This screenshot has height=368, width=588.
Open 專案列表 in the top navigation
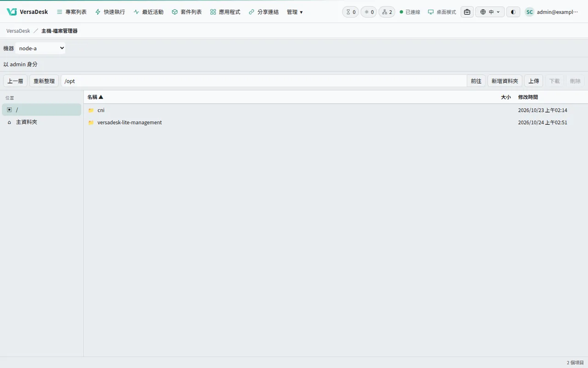pos(72,12)
